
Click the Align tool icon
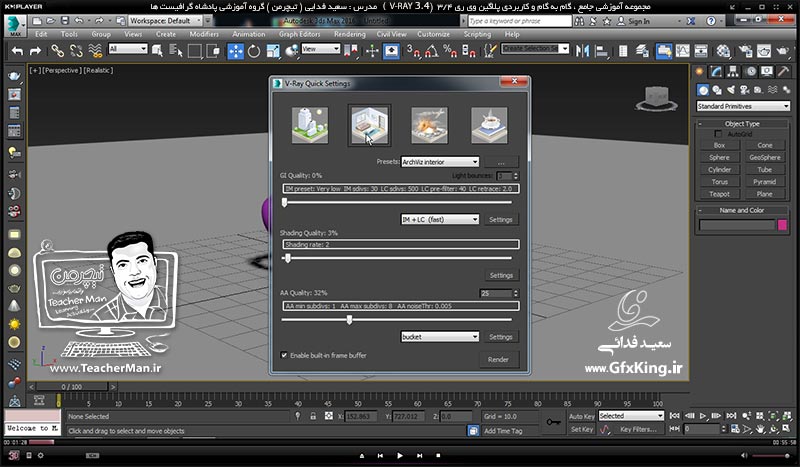pos(602,51)
